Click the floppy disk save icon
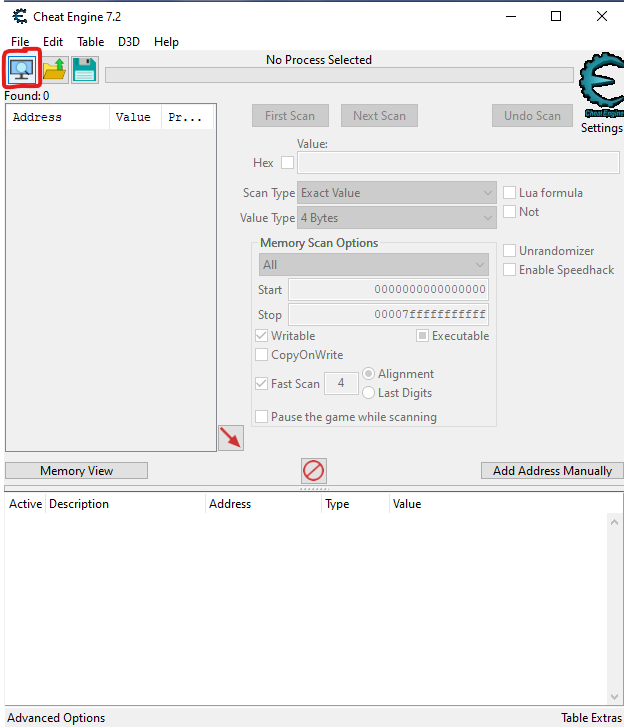The image size is (624, 727). 85,70
